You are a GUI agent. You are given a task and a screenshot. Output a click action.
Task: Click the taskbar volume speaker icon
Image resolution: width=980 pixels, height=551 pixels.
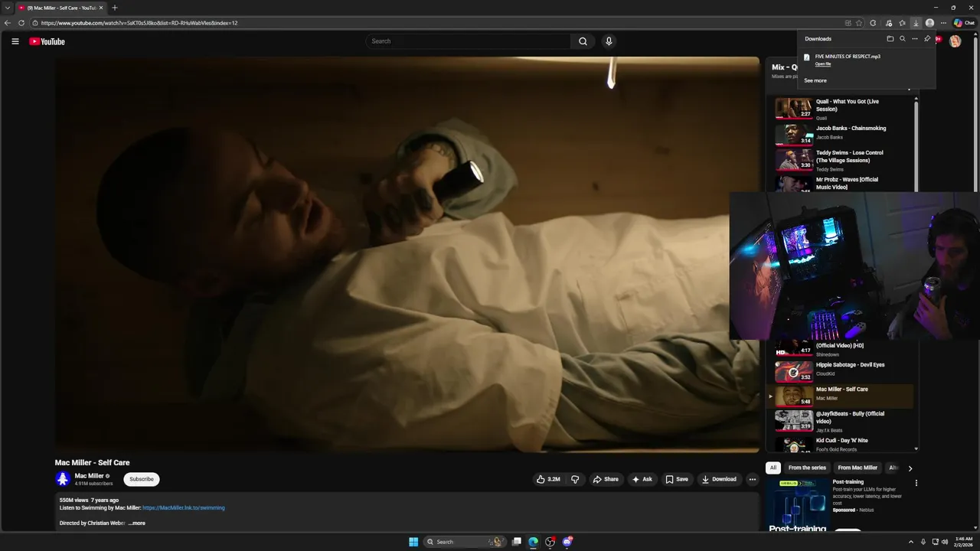(x=945, y=542)
